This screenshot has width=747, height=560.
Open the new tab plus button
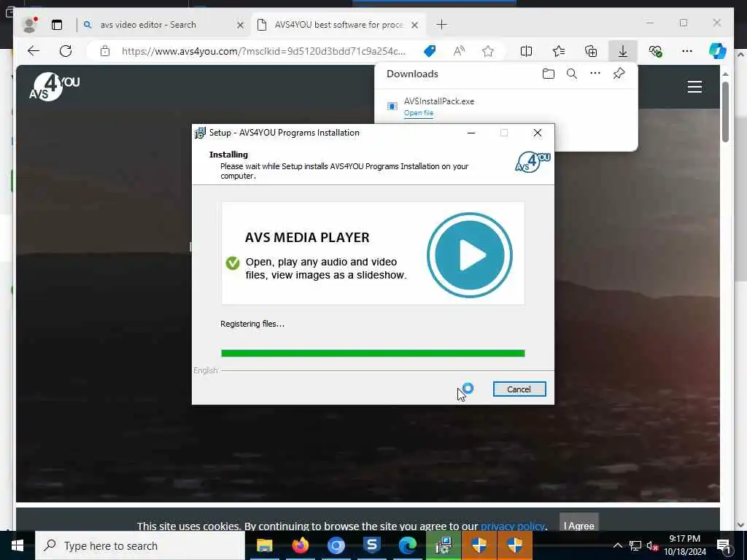click(441, 24)
